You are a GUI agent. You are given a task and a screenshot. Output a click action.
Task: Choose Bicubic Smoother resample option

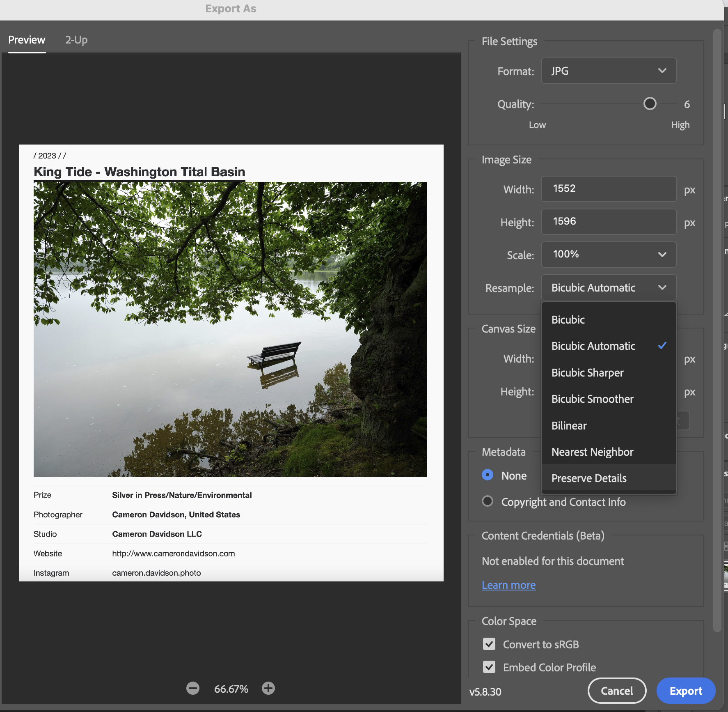click(609, 399)
